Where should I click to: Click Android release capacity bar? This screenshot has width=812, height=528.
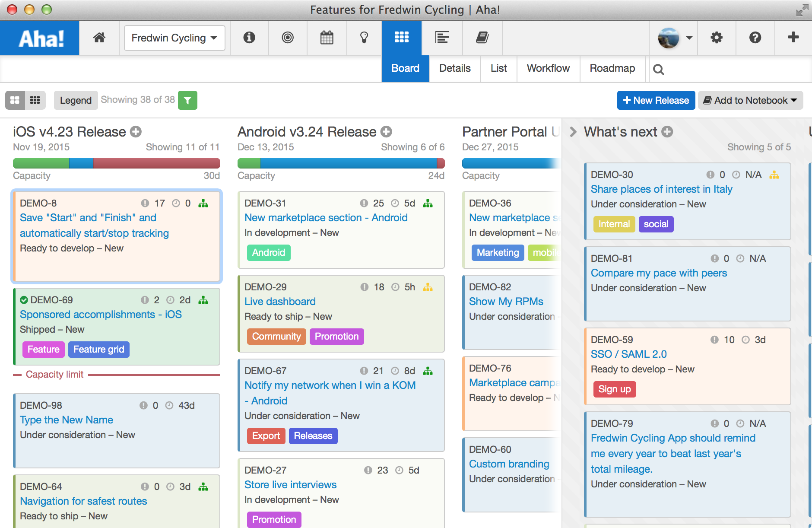pyautogui.click(x=341, y=163)
